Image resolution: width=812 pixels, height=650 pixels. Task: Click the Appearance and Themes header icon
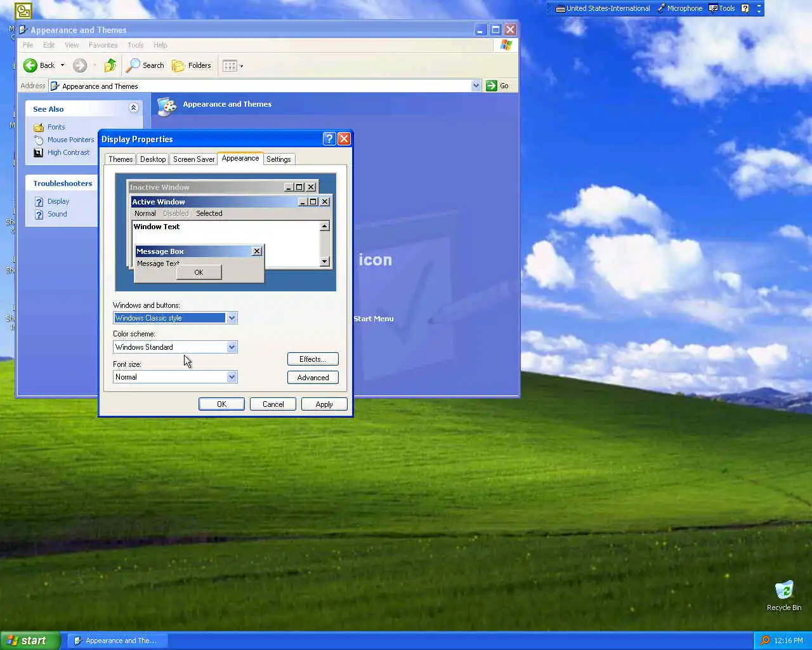(167, 106)
